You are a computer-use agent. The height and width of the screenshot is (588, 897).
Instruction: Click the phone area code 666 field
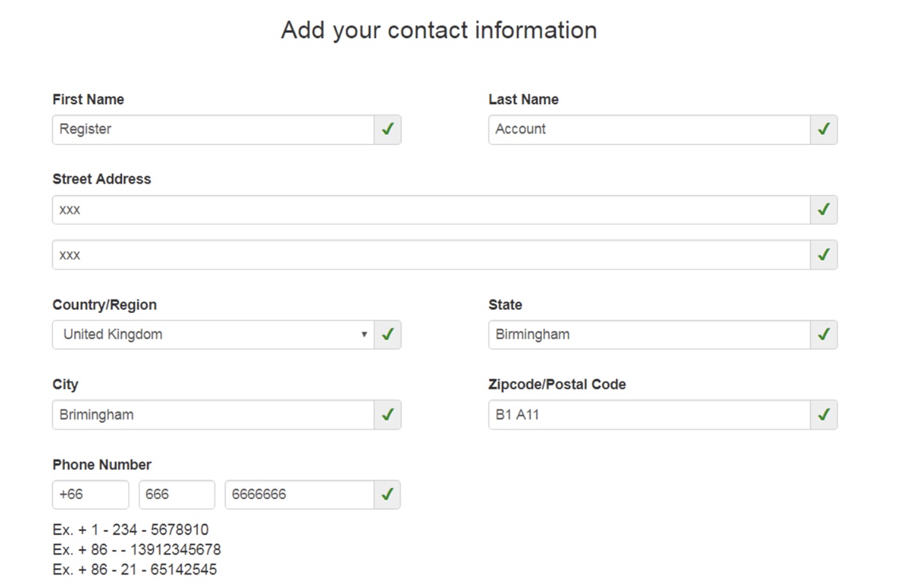176,495
